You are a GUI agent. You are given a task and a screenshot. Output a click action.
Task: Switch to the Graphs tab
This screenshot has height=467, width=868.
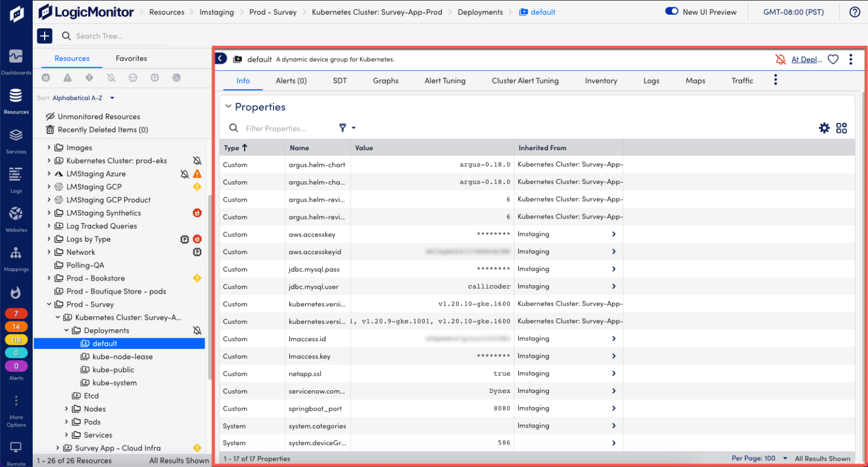(x=385, y=81)
